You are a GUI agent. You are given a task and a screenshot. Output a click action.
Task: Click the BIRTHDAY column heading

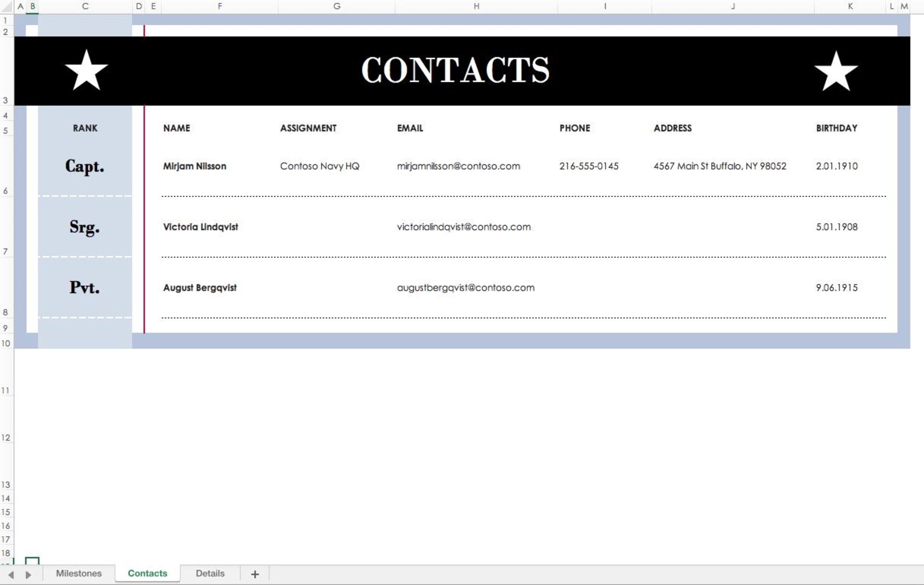(x=837, y=128)
